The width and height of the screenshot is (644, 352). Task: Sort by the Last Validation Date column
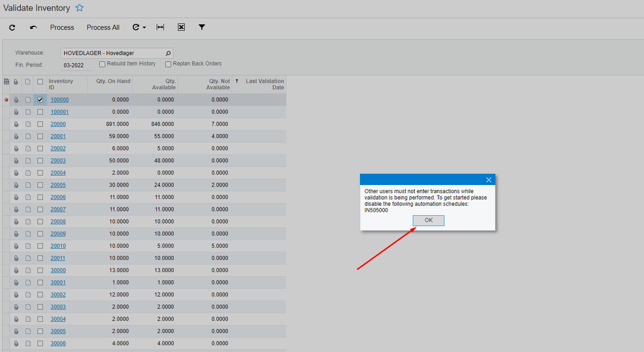click(x=265, y=84)
